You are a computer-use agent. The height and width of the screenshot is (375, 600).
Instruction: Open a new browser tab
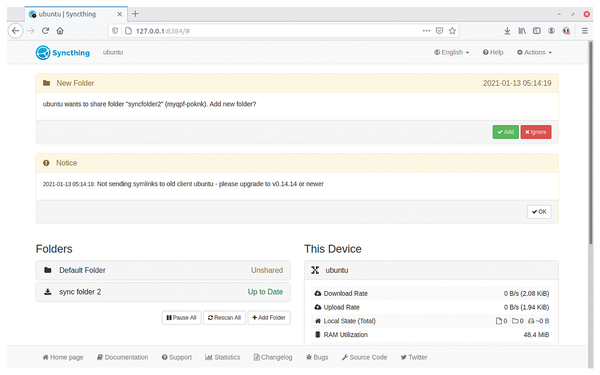(x=135, y=14)
